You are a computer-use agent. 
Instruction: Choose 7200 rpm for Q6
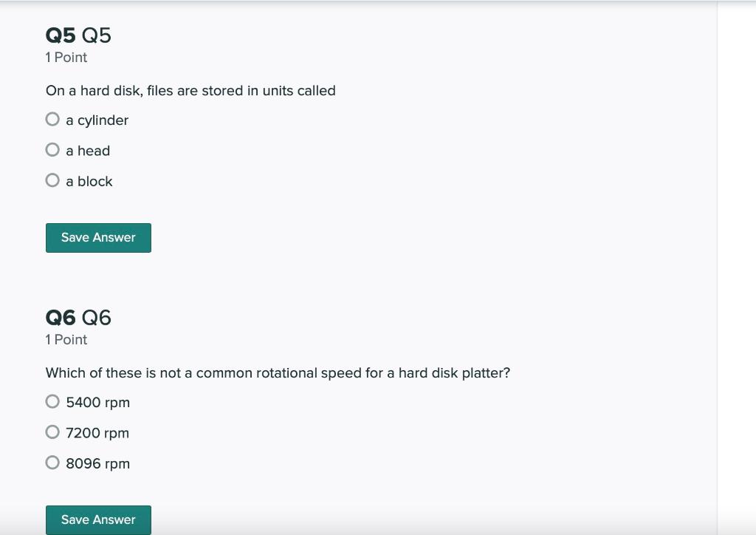pos(52,432)
